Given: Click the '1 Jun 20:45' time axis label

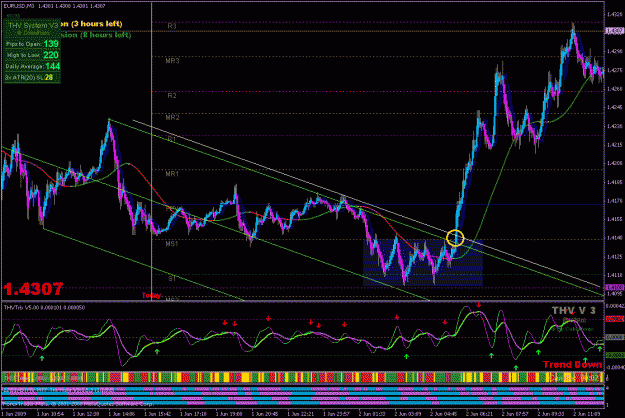Looking at the screenshot, I should (x=265, y=414).
